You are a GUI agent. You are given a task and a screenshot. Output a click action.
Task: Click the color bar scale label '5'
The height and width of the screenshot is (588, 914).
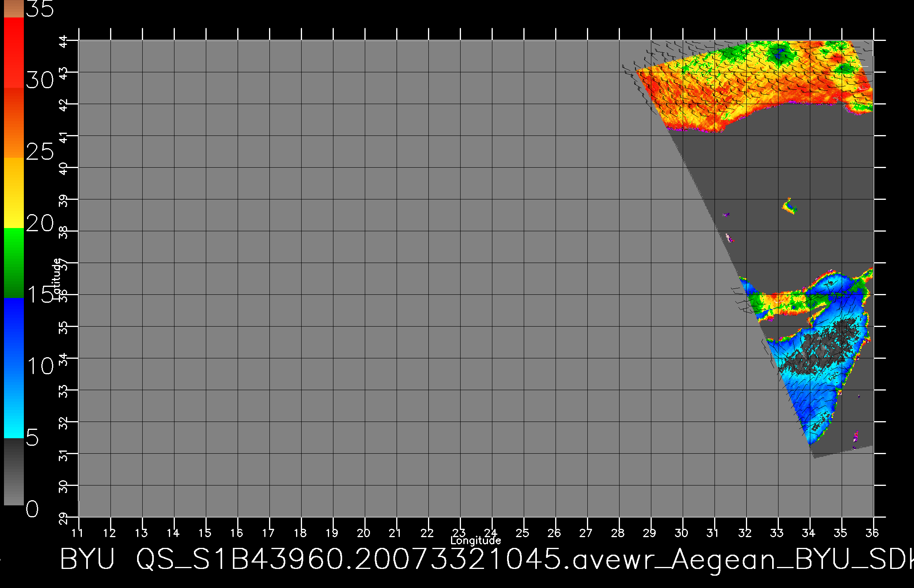pyautogui.click(x=33, y=437)
